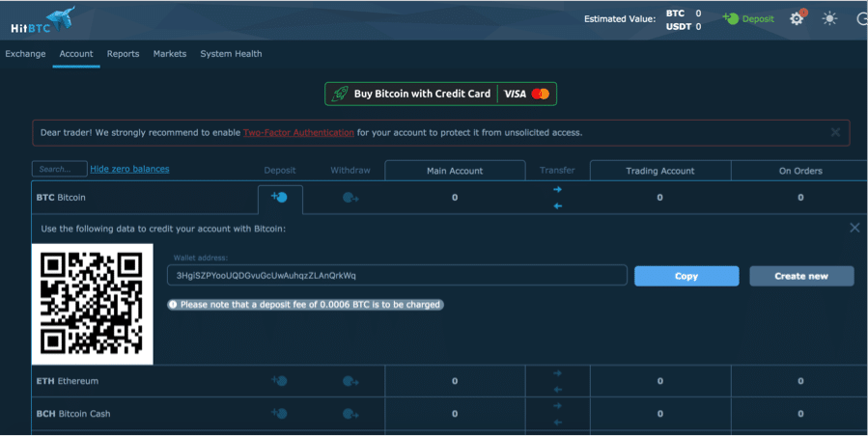Copy the Bitcoin wallet address
Image resolution: width=868 pixels, height=436 pixels.
point(686,276)
